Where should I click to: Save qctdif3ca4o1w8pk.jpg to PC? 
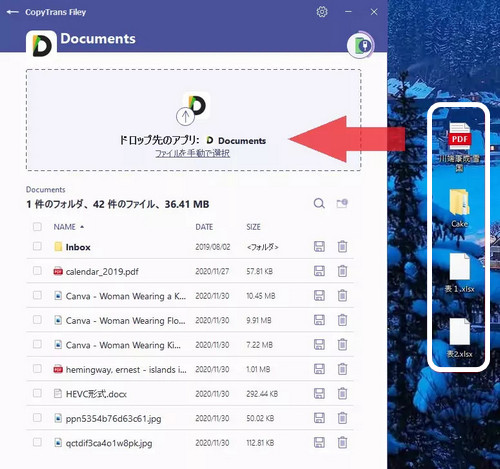pos(319,443)
